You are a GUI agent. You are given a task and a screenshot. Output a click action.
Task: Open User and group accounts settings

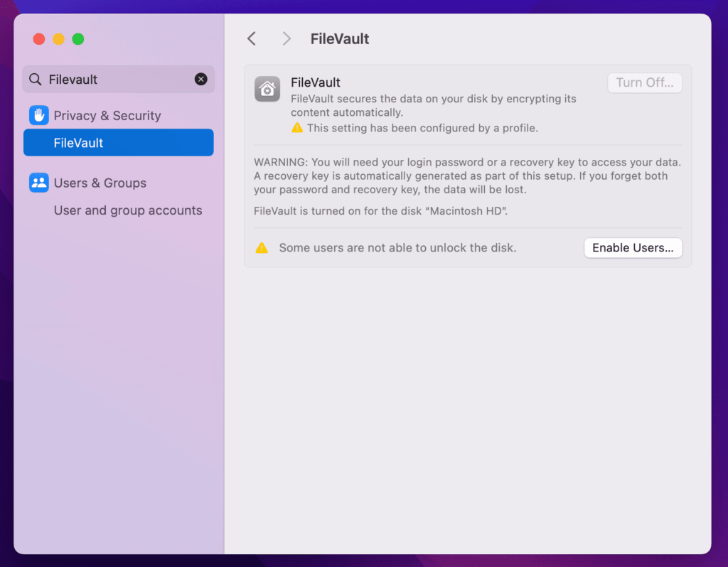pyautogui.click(x=128, y=210)
